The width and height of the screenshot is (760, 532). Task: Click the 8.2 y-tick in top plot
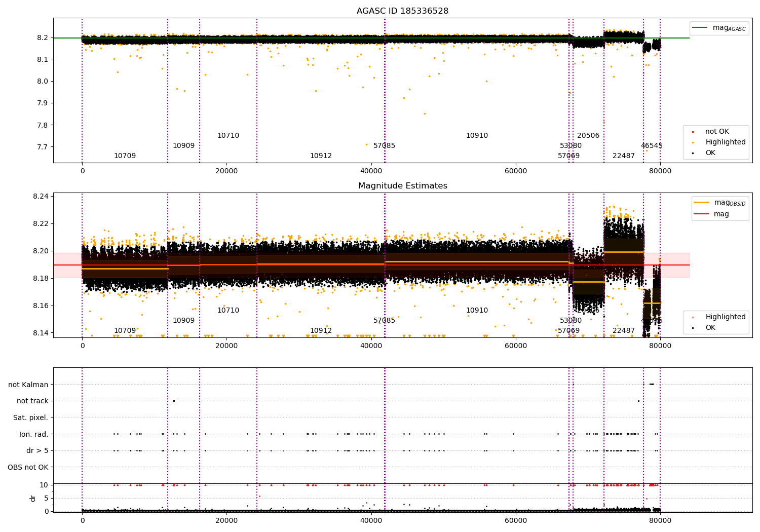point(43,37)
